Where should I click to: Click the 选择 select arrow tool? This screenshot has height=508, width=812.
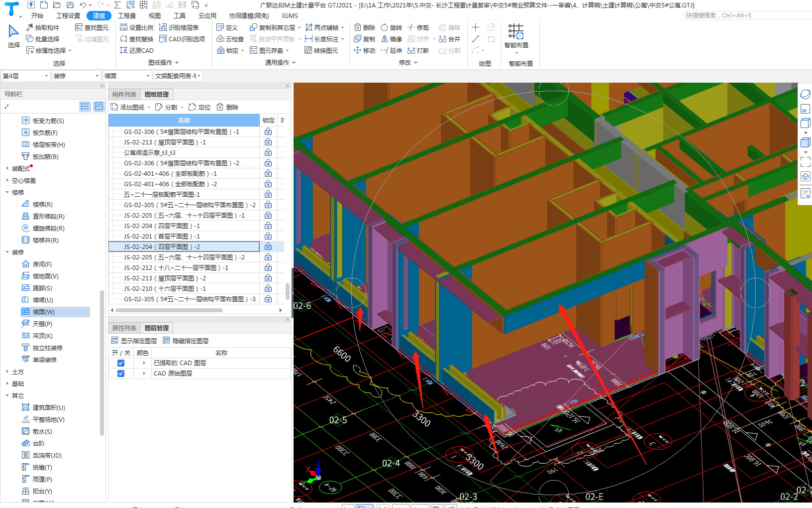click(13, 36)
